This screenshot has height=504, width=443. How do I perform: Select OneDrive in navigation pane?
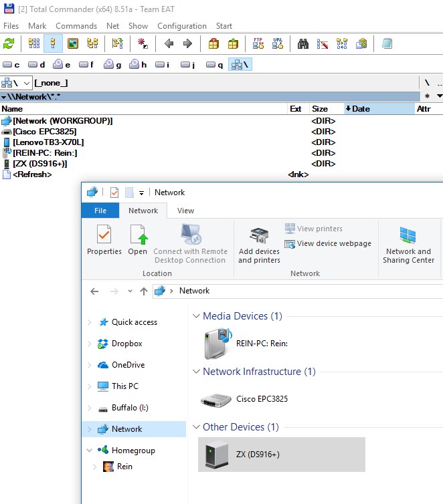pyautogui.click(x=128, y=365)
